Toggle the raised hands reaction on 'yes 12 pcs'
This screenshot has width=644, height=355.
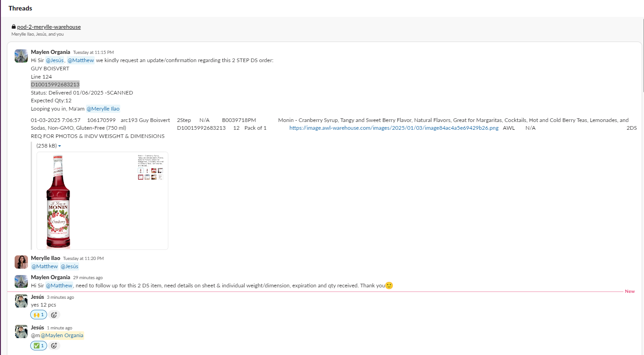38,315
